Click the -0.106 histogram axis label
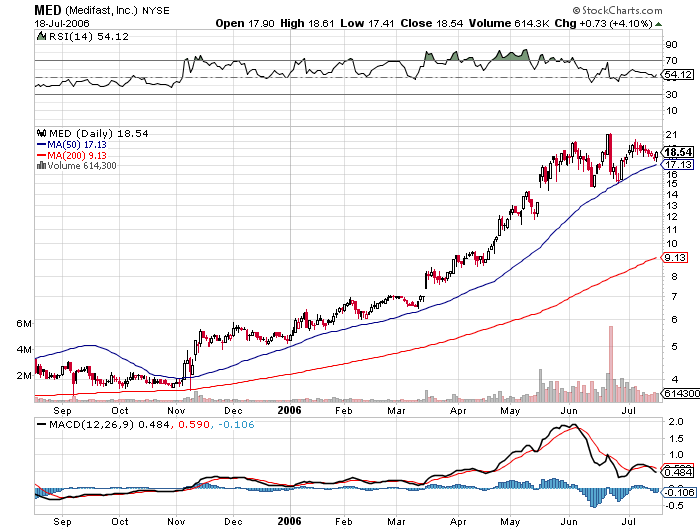 click(679, 492)
